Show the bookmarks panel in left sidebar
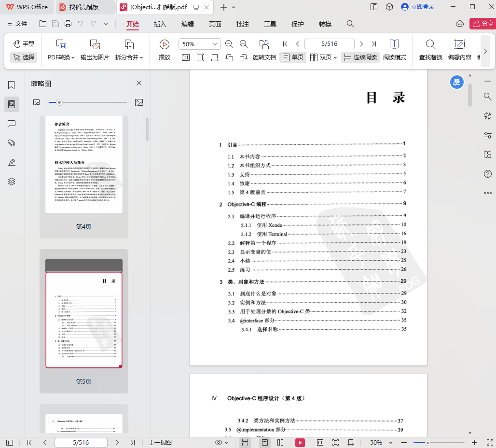The height and width of the screenshot is (448, 496). coord(12,85)
